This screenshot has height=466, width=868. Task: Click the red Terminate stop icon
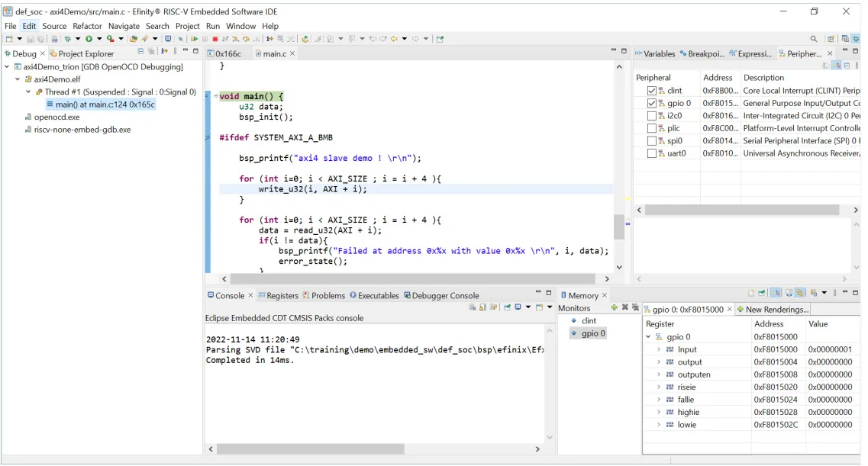click(215, 39)
